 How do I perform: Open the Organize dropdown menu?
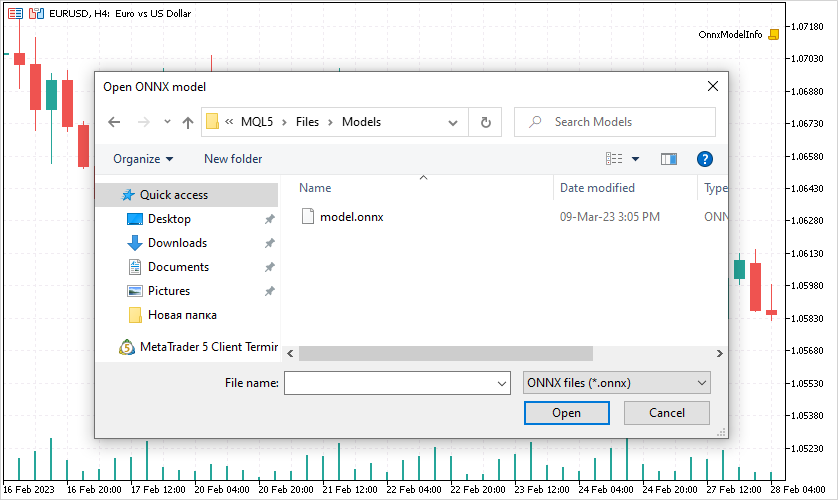tap(143, 159)
